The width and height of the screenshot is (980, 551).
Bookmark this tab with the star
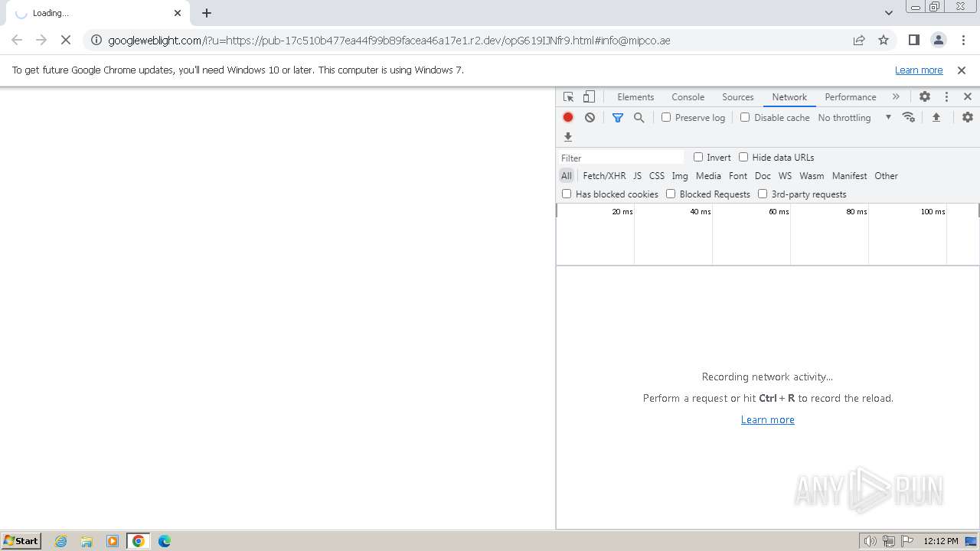(x=884, y=41)
